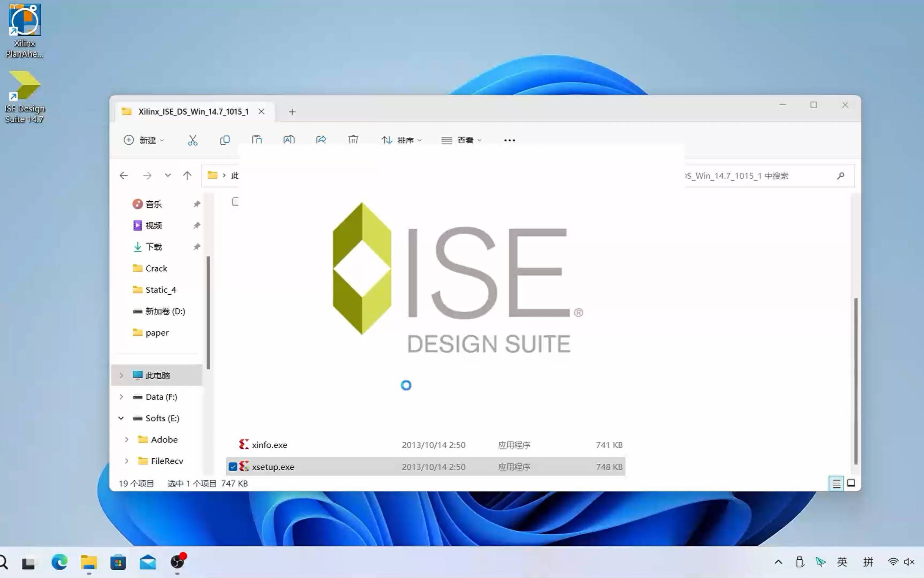Unpin 音乐 from Quick access
The width and height of the screenshot is (924, 578).
(x=196, y=204)
